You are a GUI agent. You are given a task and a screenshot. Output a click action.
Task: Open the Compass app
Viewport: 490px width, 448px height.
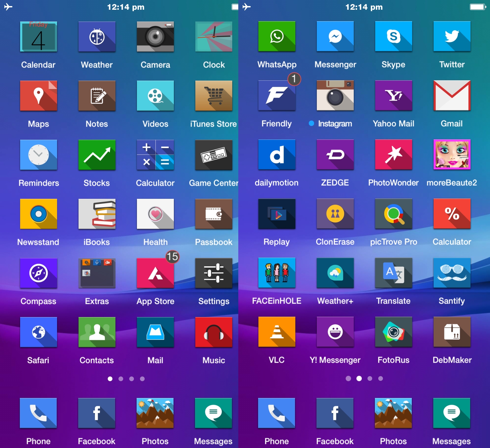tap(38, 273)
